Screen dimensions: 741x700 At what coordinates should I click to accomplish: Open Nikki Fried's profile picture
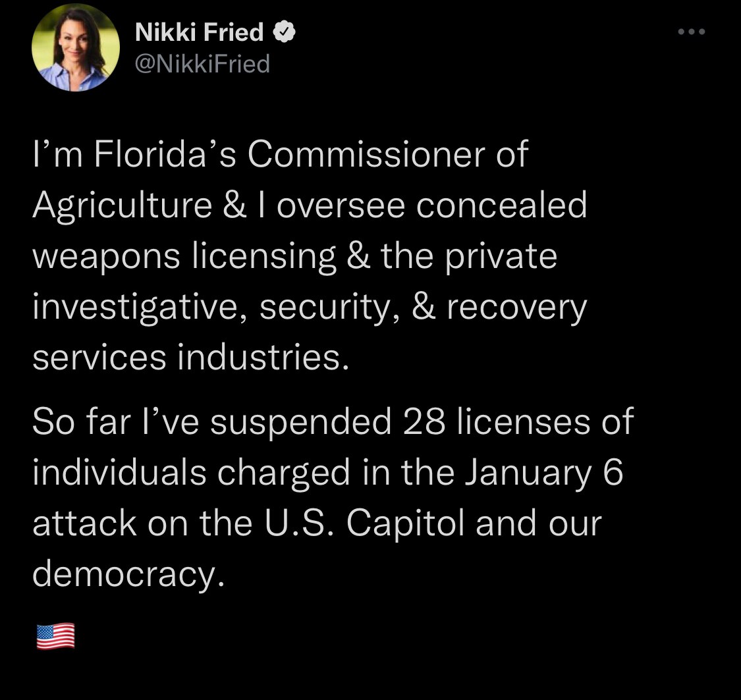coord(74,46)
